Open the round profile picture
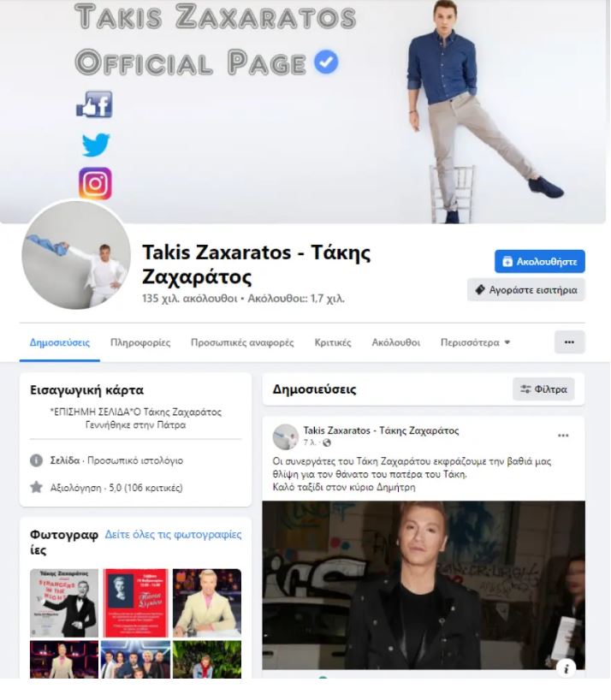611x700 pixels. click(x=76, y=255)
